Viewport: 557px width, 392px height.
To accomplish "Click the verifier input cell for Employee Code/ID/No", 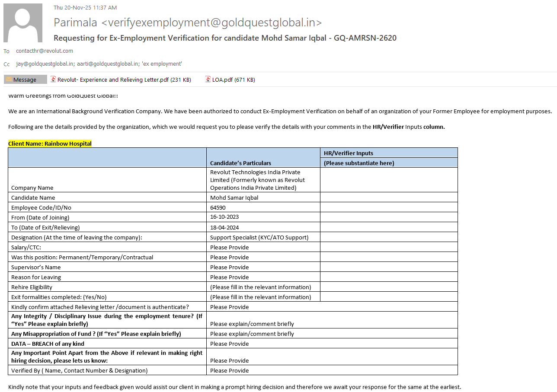I will [388, 207].
